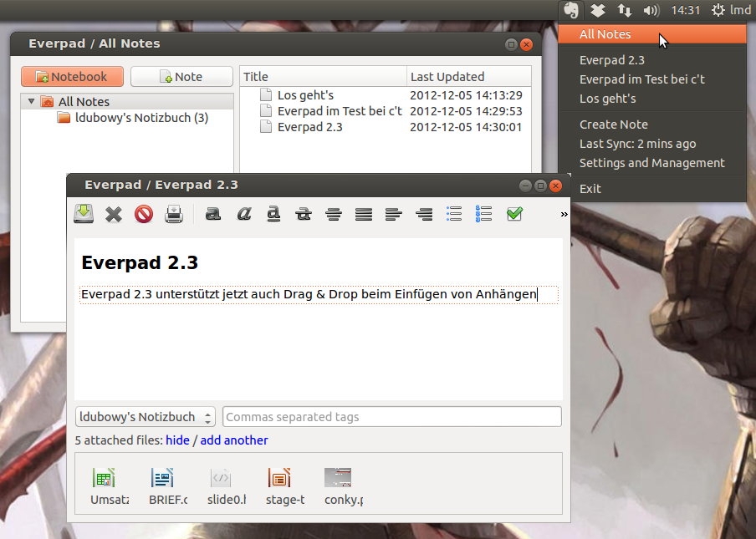Click the save note toolbar icon
Image resolution: width=756 pixels, height=539 pixels.
[x=84, y=213]
